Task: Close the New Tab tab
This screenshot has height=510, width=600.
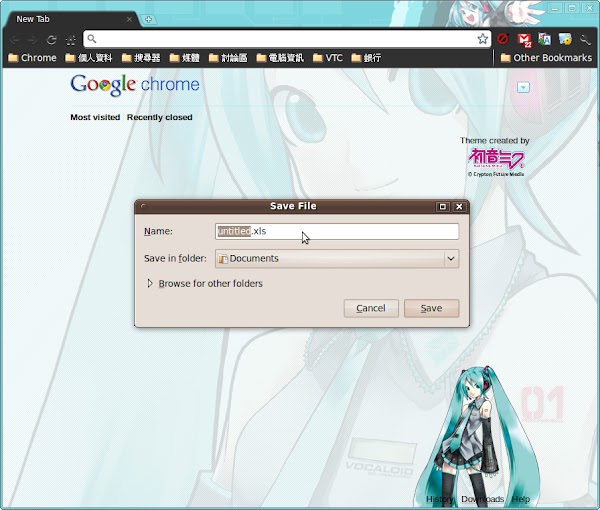Action: pyautogui.click(x=129, y=19)
